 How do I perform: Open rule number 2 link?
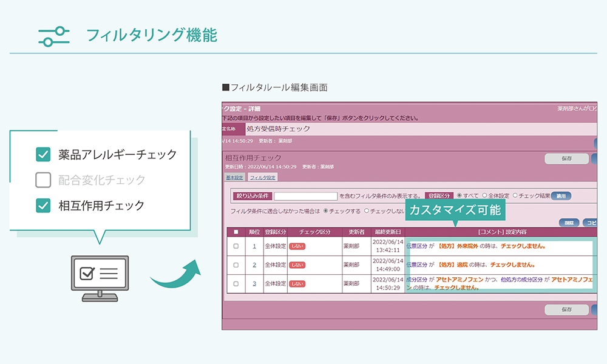click(x=254, y=265)
